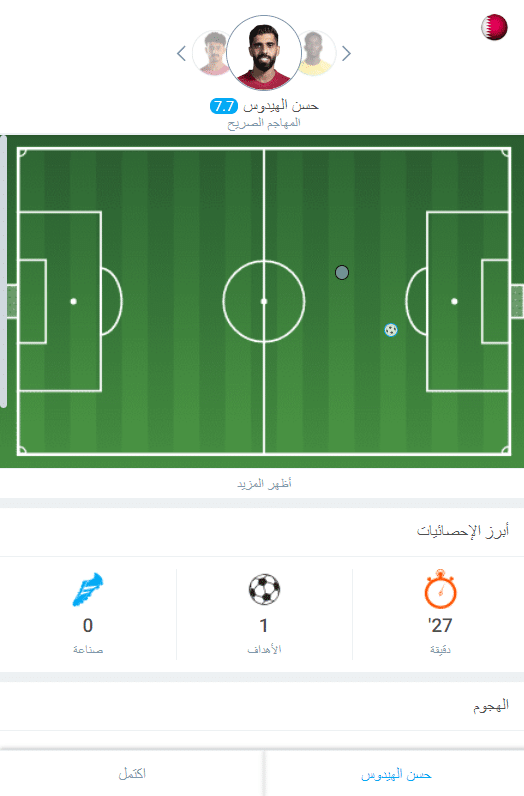
Task: Click the Qatar flag icon
Action: (x=494, y=27)
